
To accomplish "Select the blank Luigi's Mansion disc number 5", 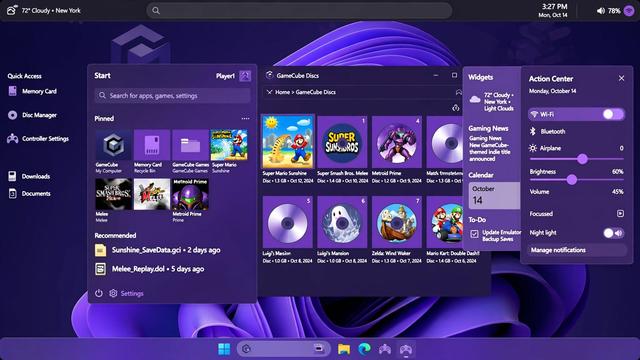I will click(288, 222).
